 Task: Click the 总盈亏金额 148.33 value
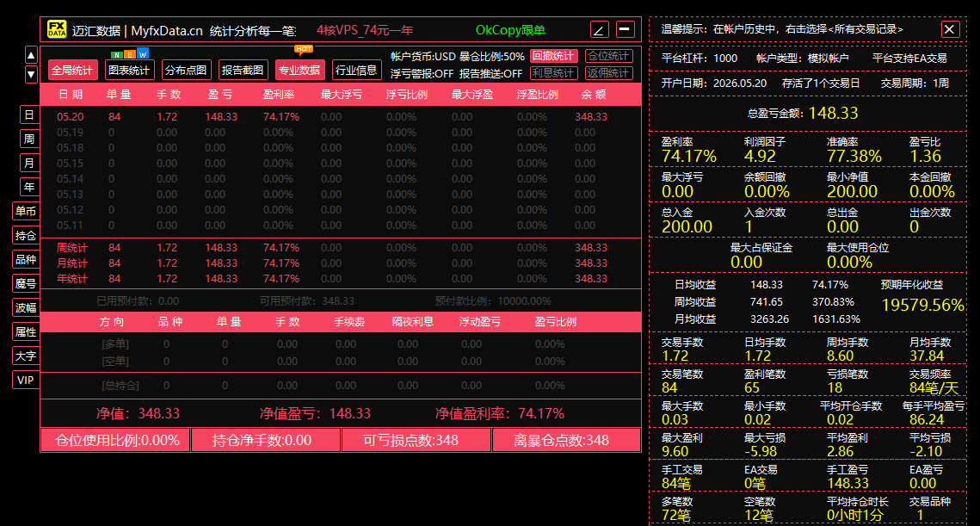pos(833,113)
